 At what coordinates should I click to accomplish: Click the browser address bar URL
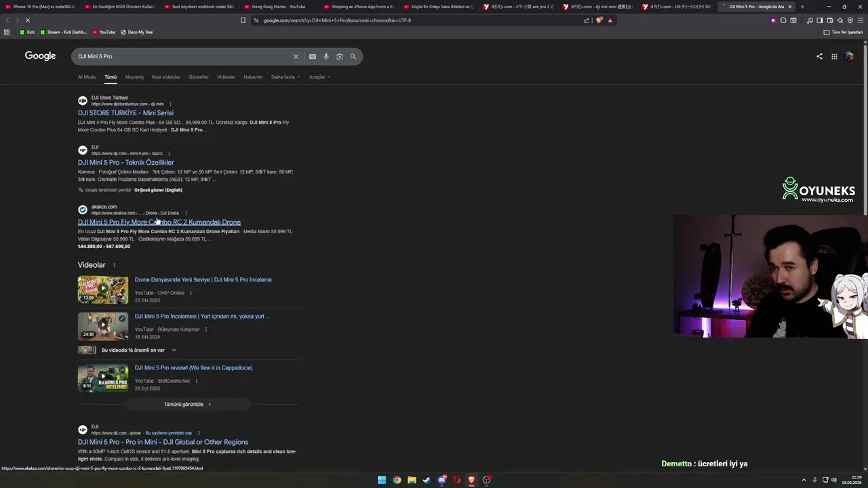[x=337, y=20]
